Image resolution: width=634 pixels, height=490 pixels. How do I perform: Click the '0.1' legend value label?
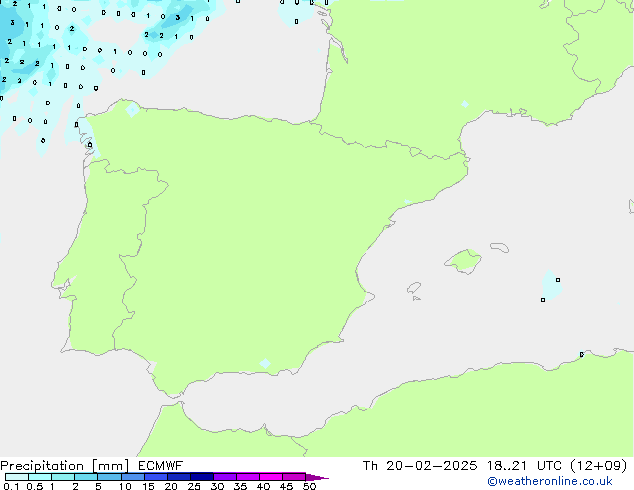[x=11, y=486]
